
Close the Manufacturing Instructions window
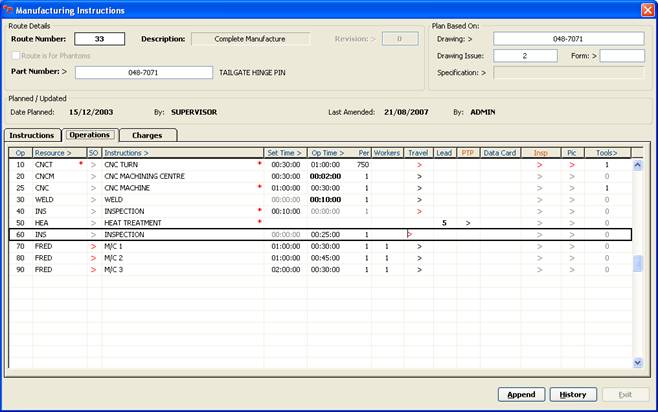648,10
